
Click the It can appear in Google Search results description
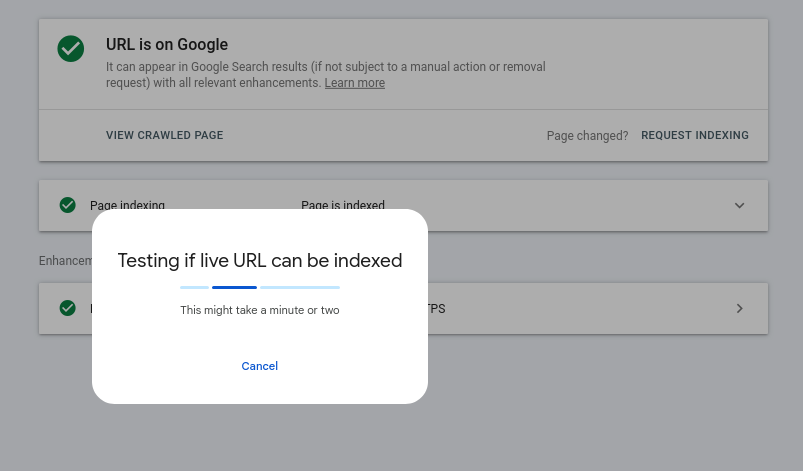click(x=326, y=75)
